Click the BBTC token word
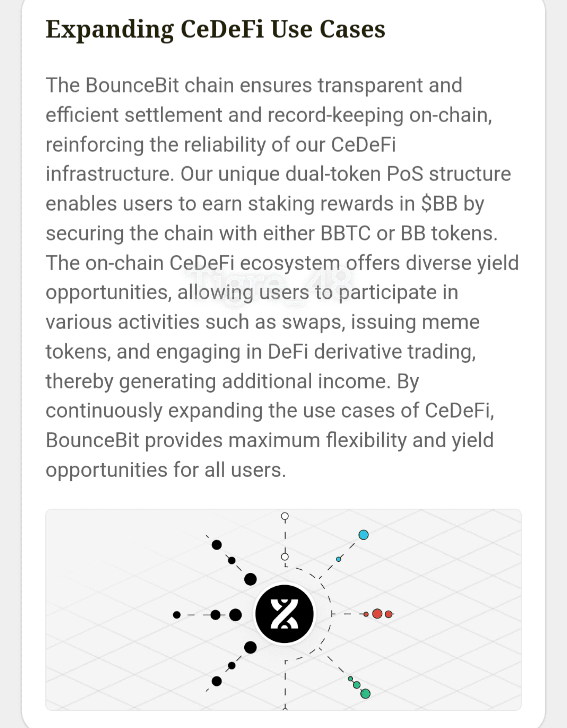The width and height of the screenshot is (567, 728). pyautogui.click(x=346, y=233)
